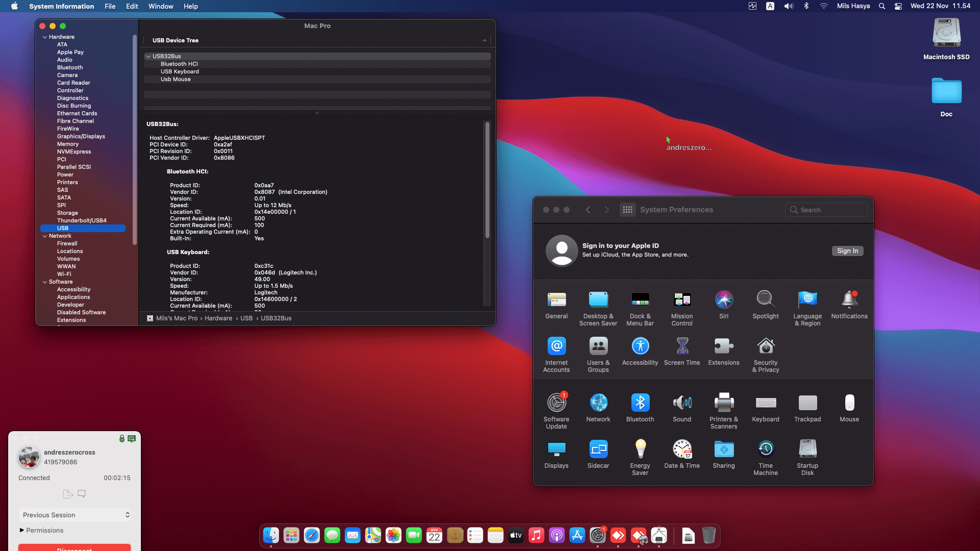This screenshot has width=980, height=551.
Task: Open Displays preferences pane
Action: click(556, 455)
